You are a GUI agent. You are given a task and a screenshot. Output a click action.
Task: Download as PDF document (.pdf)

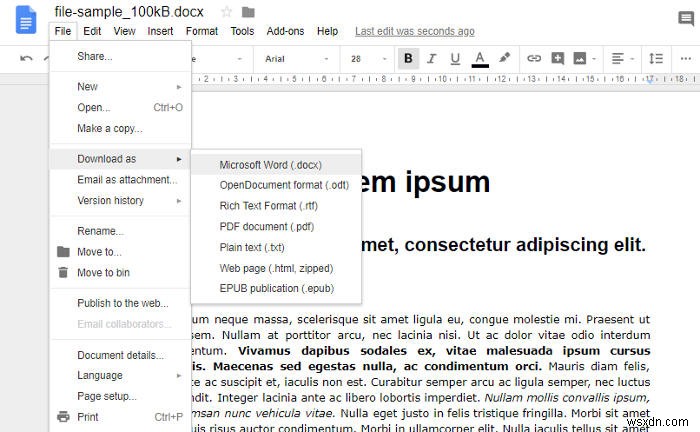pyautogui.click(x=276, y=227)
